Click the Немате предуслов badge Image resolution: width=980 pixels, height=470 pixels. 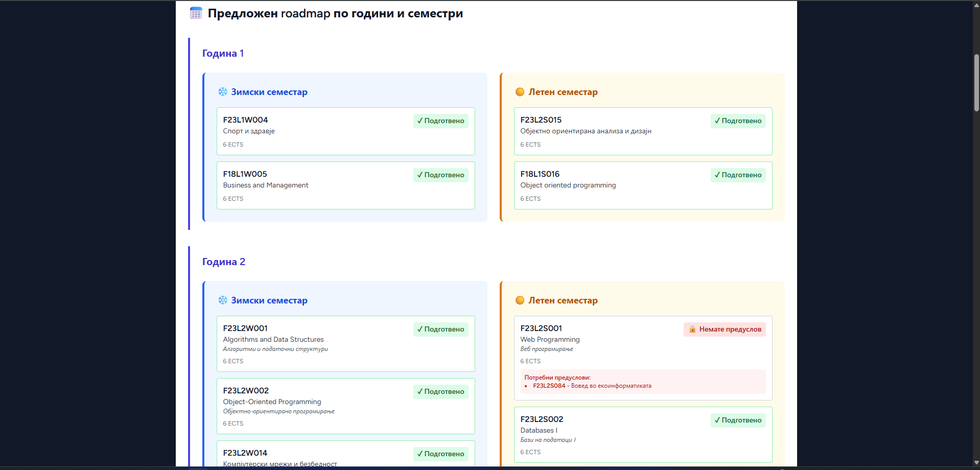725,330
